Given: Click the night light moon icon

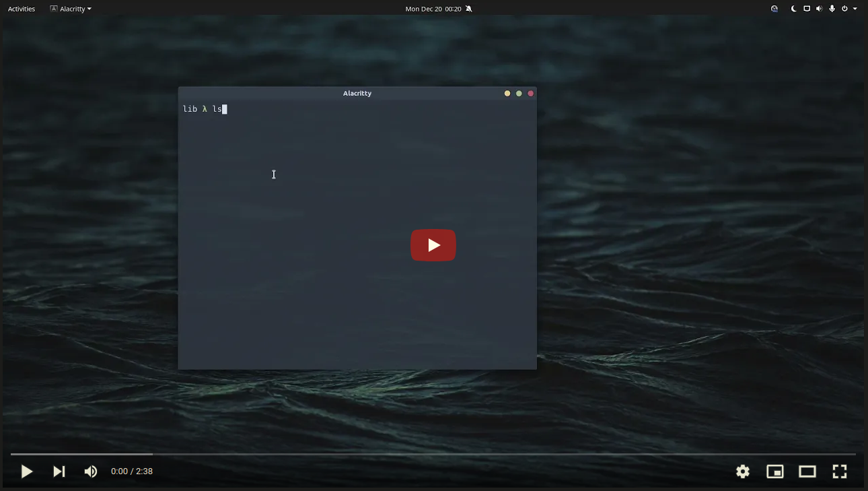Looking at the screenshot, I should tap(794, 9).
